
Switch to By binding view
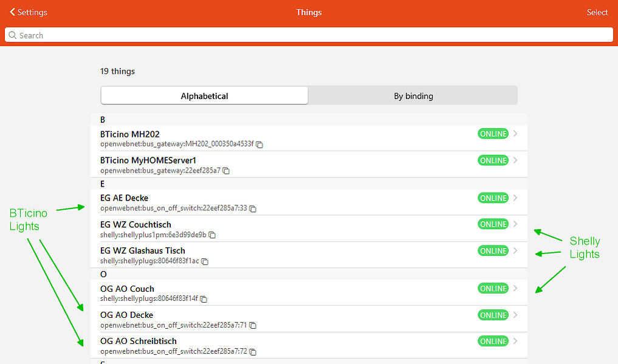[413, 96]
